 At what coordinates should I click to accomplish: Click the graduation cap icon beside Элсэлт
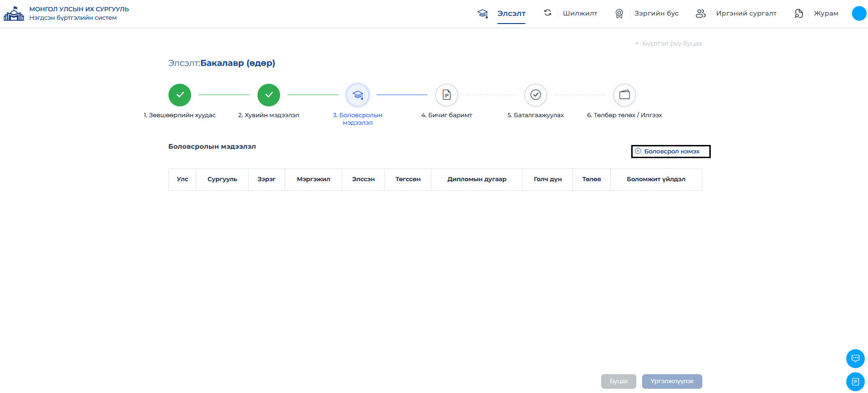coord(482,13)
